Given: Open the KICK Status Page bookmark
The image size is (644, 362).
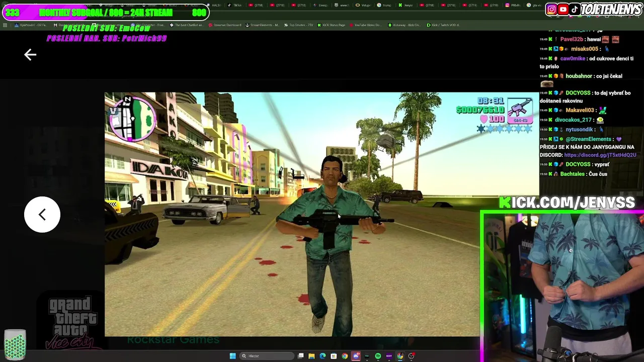Looking at the screenshot, I should coord(331,25).
